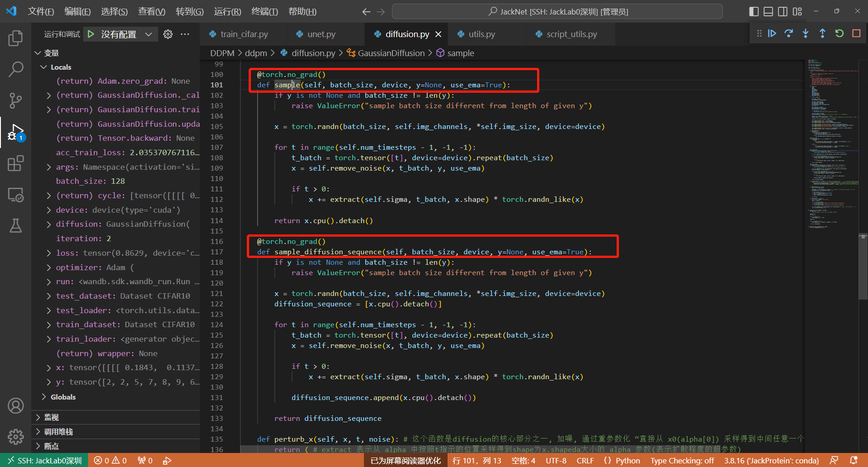Viewport: 868px width, 467px height.
Task: Click UTF-8 encoding in status bar
Action: 556,461
